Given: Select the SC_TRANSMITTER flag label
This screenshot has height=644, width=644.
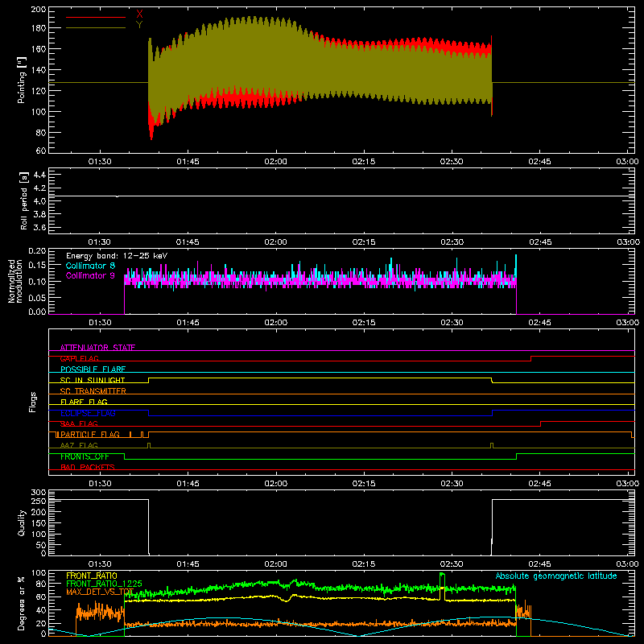Looking at the screenshot, I should (93, 390).
